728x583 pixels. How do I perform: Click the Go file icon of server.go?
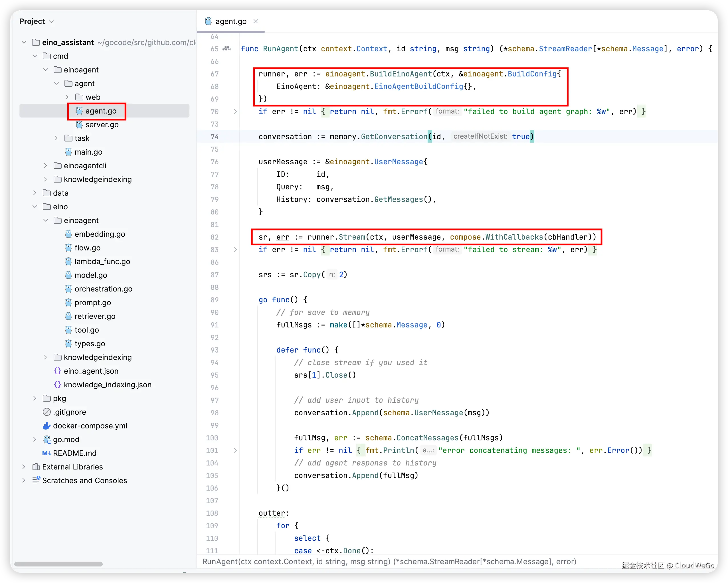(x=79, y=125)
